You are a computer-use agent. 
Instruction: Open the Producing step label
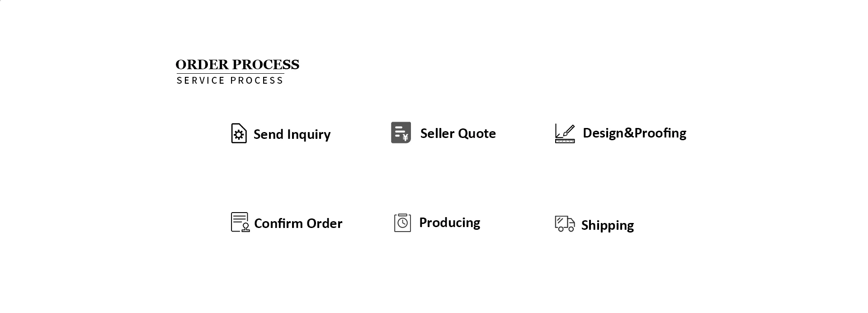pyautogui.click(x=449, y=223)
